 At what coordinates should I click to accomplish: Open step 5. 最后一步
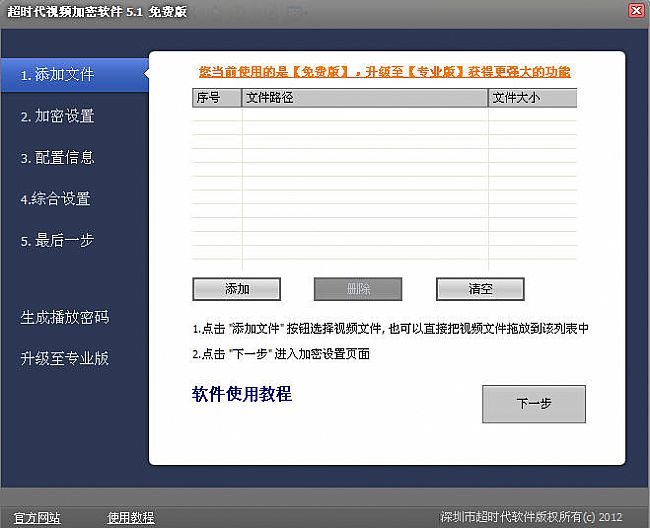coord(57,240)
